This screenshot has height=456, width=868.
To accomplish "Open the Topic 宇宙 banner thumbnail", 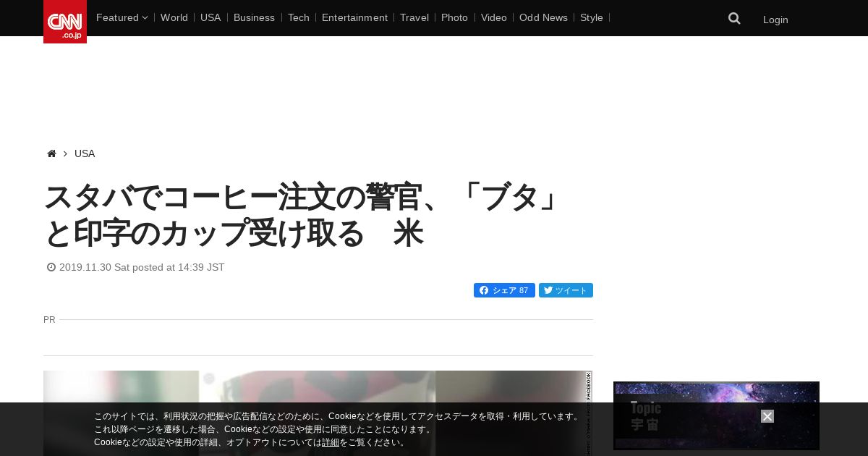I will point(716,415).
